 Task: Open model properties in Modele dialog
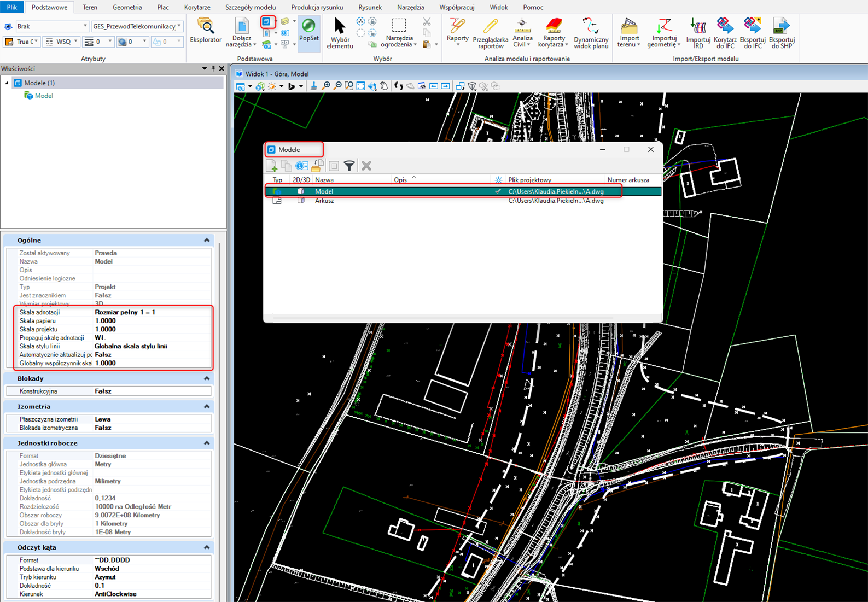coord(301,166)
